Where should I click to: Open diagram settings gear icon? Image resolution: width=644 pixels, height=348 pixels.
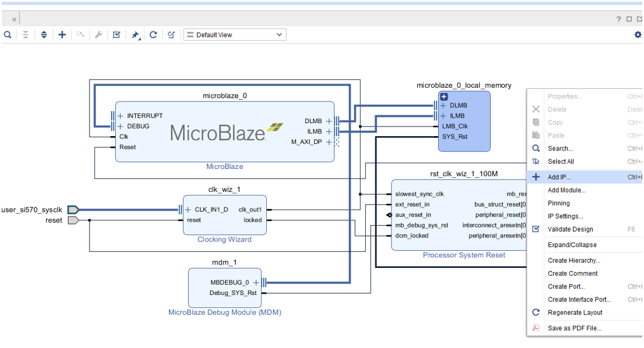[x=637, y=35]
